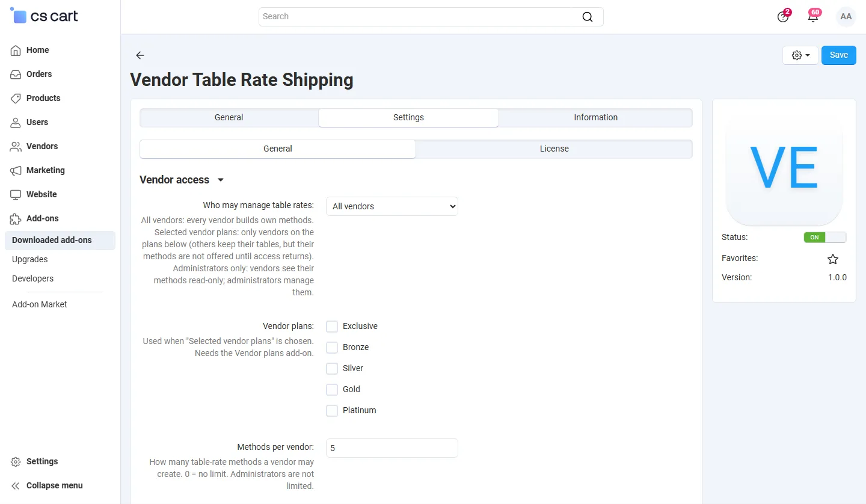866x504 pixels.
Task: Click the Website monitor icon
Action: [16, 195]
